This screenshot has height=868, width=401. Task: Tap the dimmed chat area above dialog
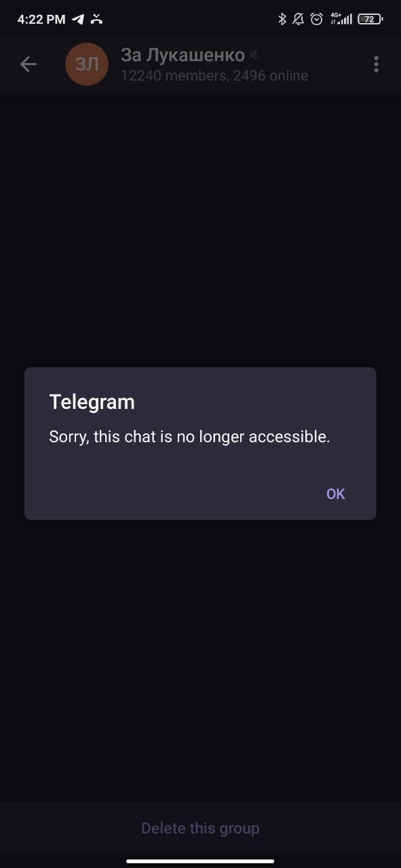pos(200,231)
